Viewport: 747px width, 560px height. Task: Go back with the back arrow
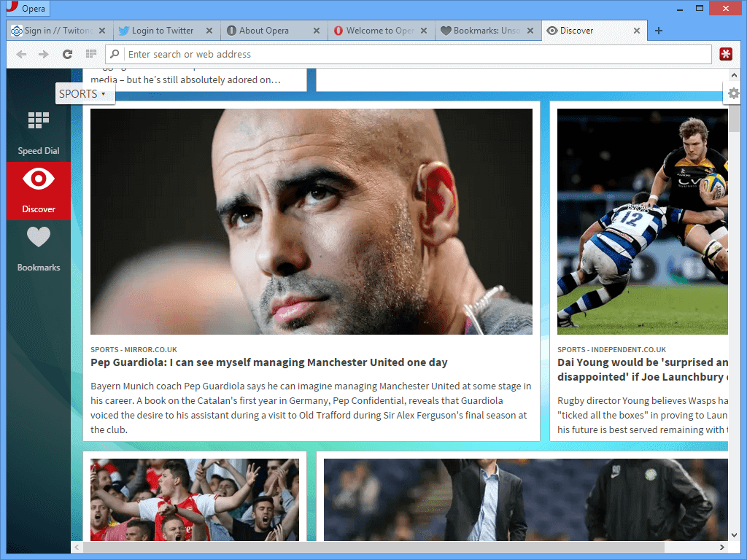coord(21,54)
